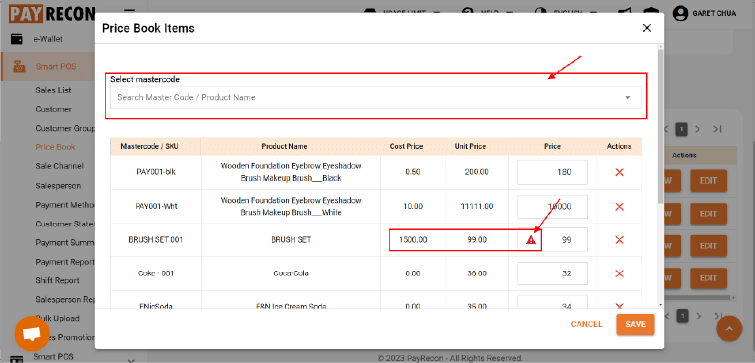The image size is (755, 363).
Task: Remove the PAY001-blk row with red X
Action: [619, 172]
